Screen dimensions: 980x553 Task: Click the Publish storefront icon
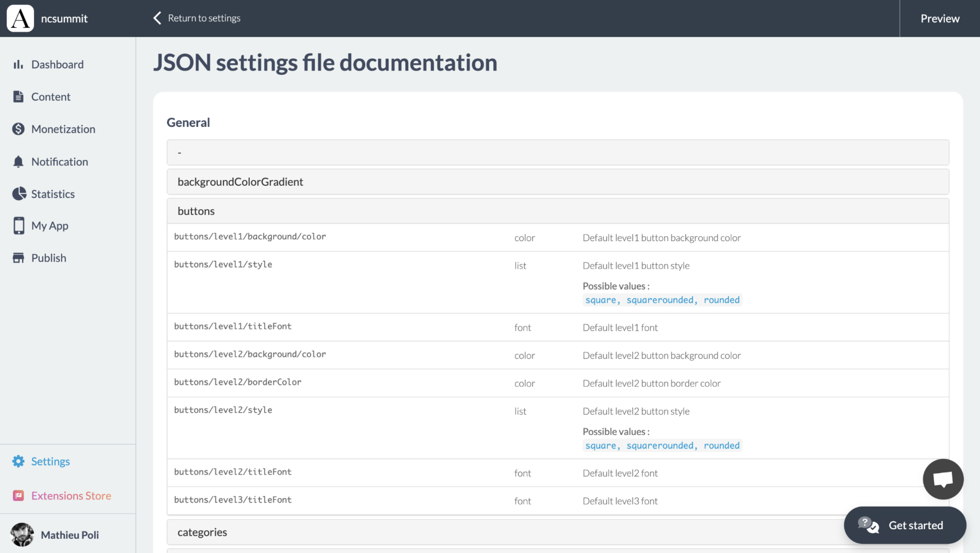pyautogui.click(x=18, y=258)
